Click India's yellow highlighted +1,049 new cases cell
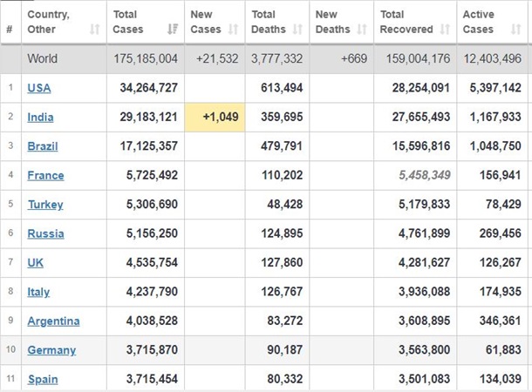 (216, 117)
